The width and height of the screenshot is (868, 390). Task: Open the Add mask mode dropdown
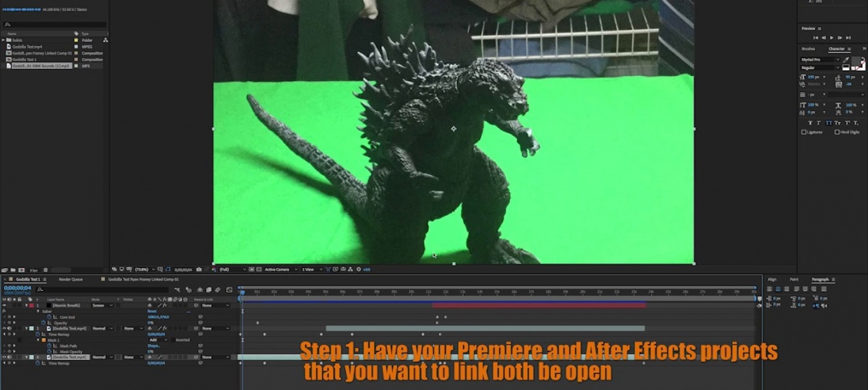pyautogui.click(x=158, y=339)
